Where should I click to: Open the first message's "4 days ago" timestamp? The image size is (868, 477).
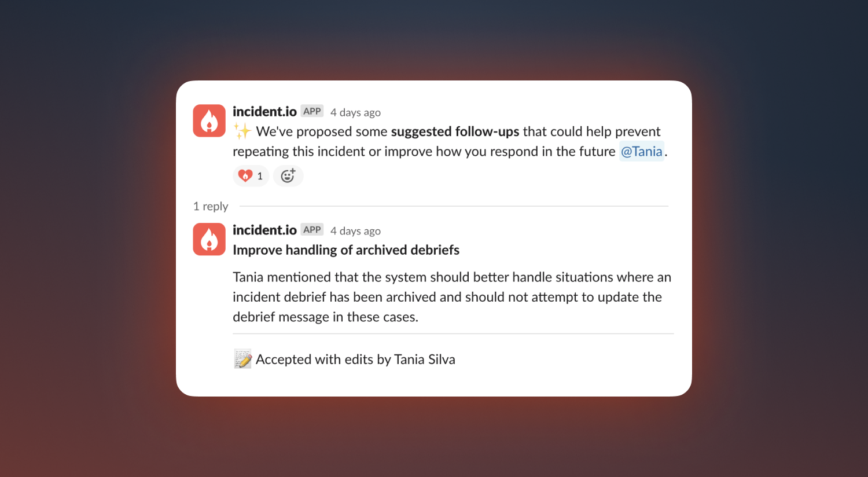(x=355, y=112)
